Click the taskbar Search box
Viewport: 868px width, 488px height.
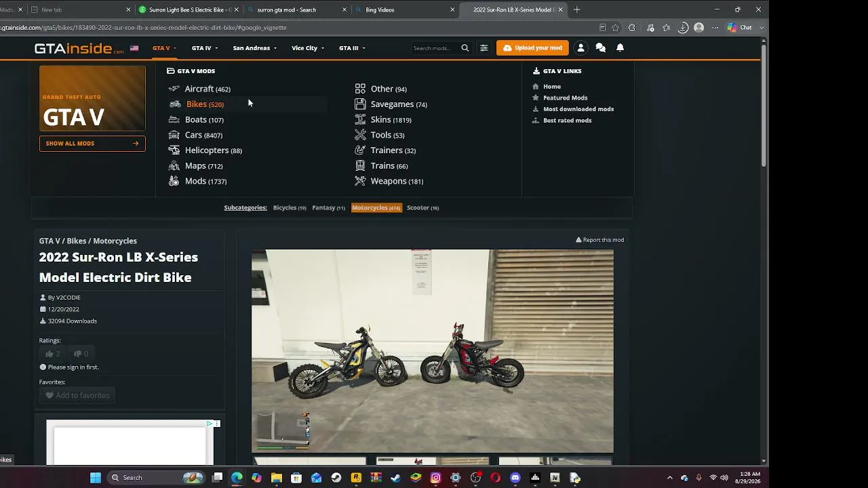point(157,478)
